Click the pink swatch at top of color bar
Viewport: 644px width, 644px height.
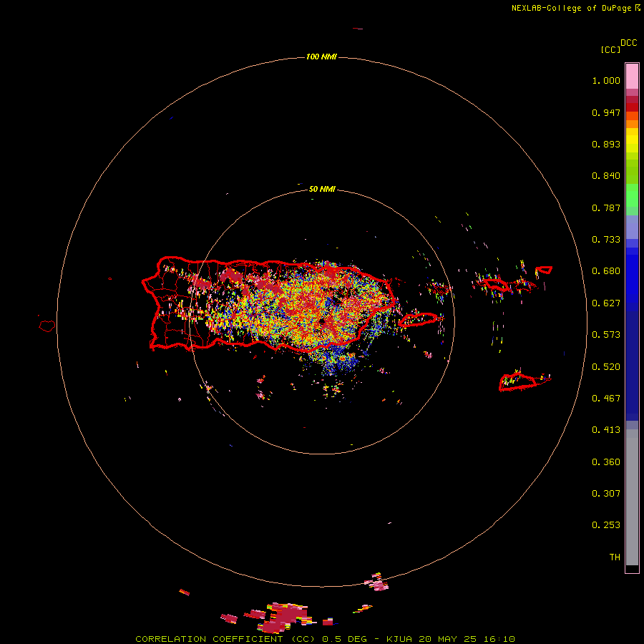tap(632, 77)
